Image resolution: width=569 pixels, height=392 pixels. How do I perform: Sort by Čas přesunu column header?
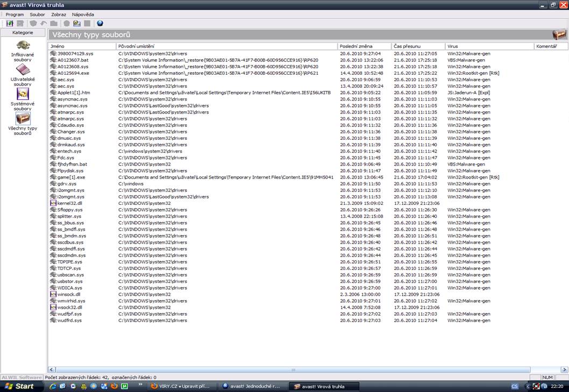417,46
